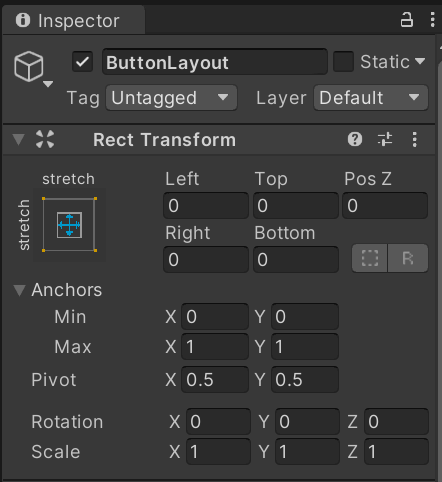Open the Layer dropdown showing Default

[x=371, y=98]
